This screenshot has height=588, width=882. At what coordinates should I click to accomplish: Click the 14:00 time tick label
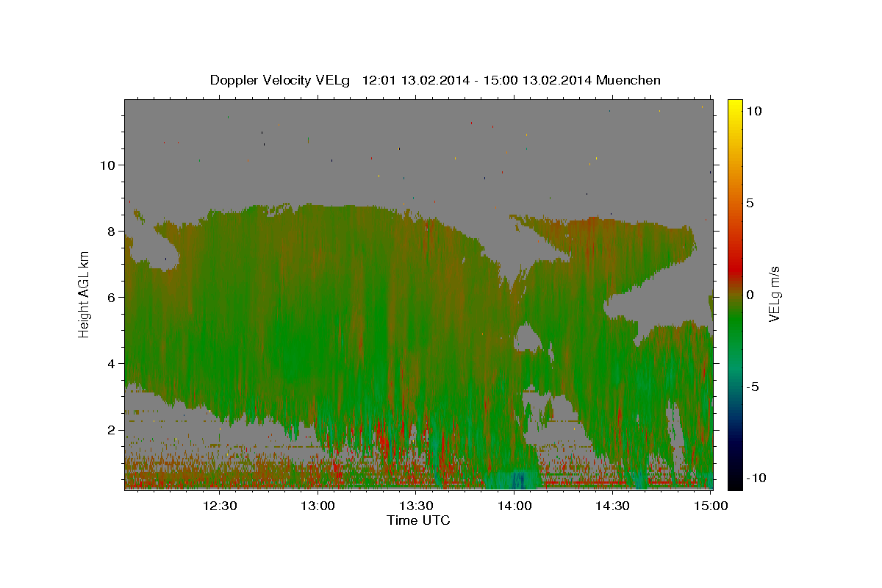514,506
